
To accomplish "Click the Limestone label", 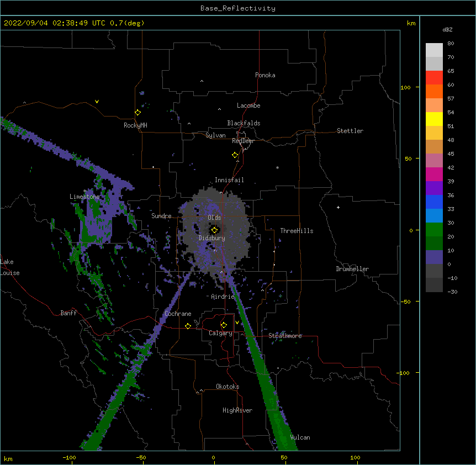I will pyautogui.click(x=84, y=197).
